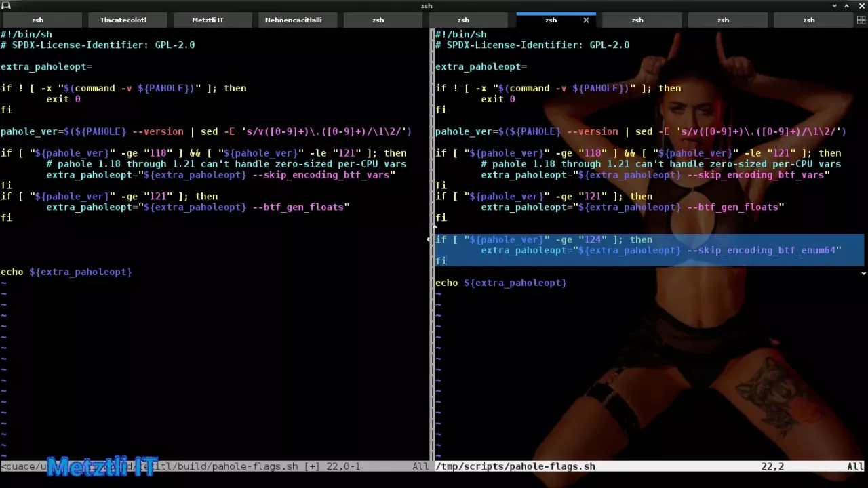Image resolution: width=868 pixels, height=488 pixels.
Task: Click the small scroll-down arrow at right pane edge
Action: [x=863, y=274]
